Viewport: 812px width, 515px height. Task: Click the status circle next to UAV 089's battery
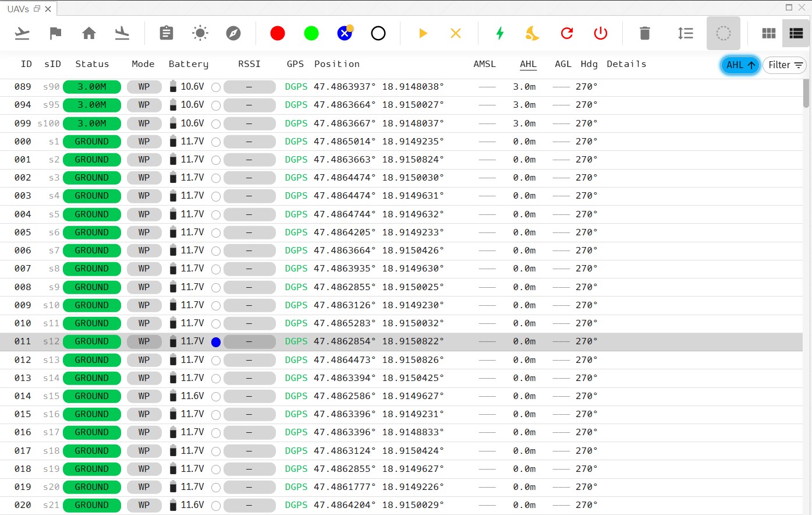pos(215,86)
